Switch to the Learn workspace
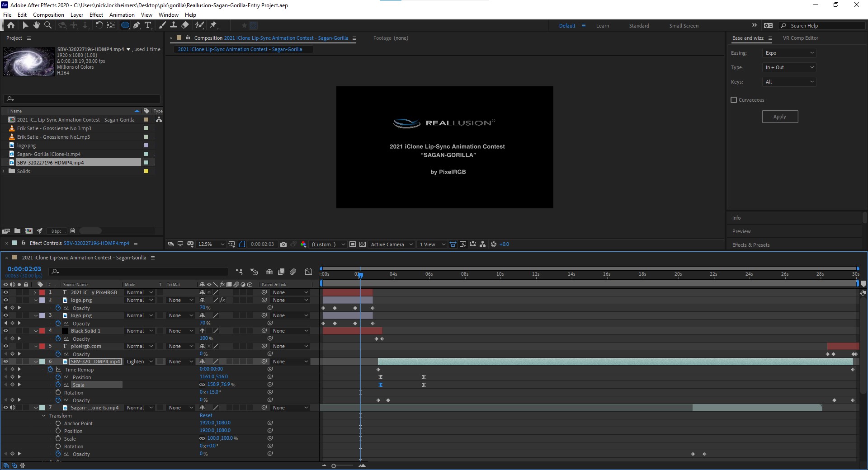This screenshot has height=470, width=868. point(602,26)
